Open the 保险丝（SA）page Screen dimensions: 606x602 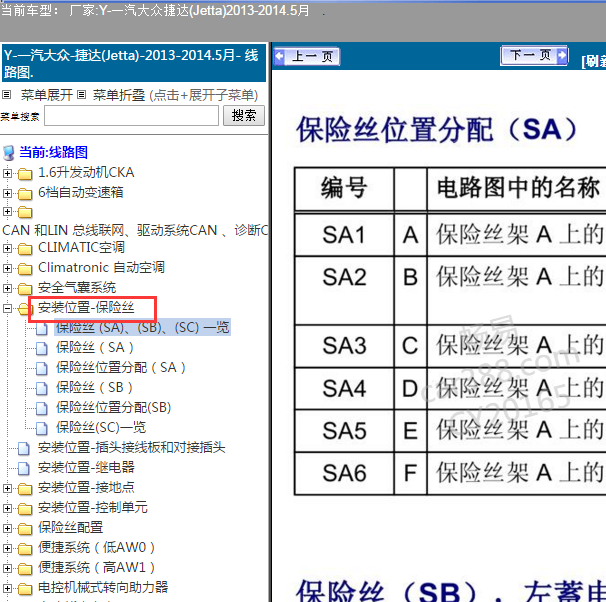(95, 348)
